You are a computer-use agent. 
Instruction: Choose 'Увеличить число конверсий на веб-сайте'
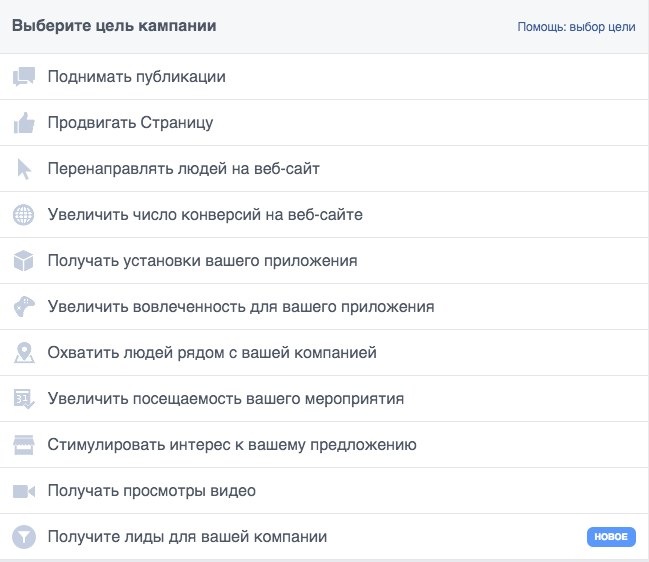324,215
